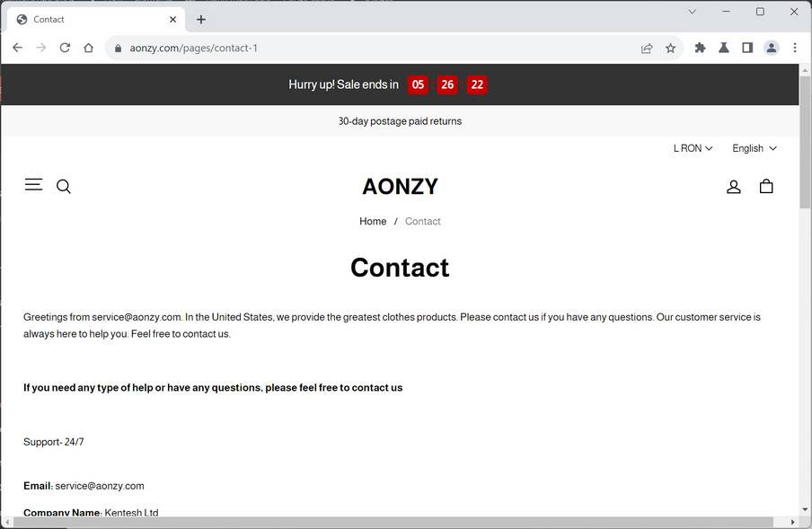Screen dimensions: 812x529
Task: Open the Chrome three-dot menu
Action: pos(795,48)
